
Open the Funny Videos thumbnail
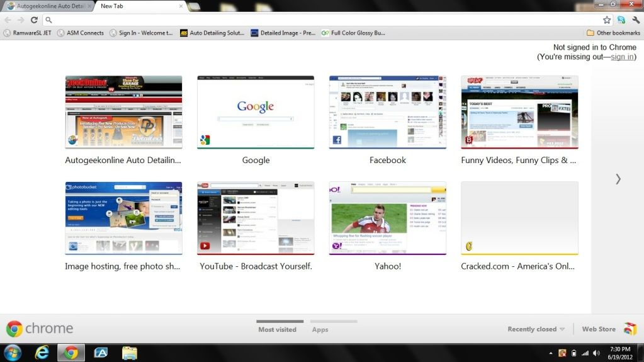tap(519, 112)
